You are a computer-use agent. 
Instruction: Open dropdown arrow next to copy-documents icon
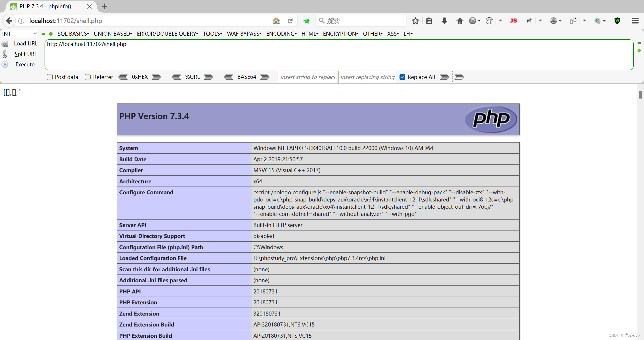pyautogui.click(x=584, y=21)
